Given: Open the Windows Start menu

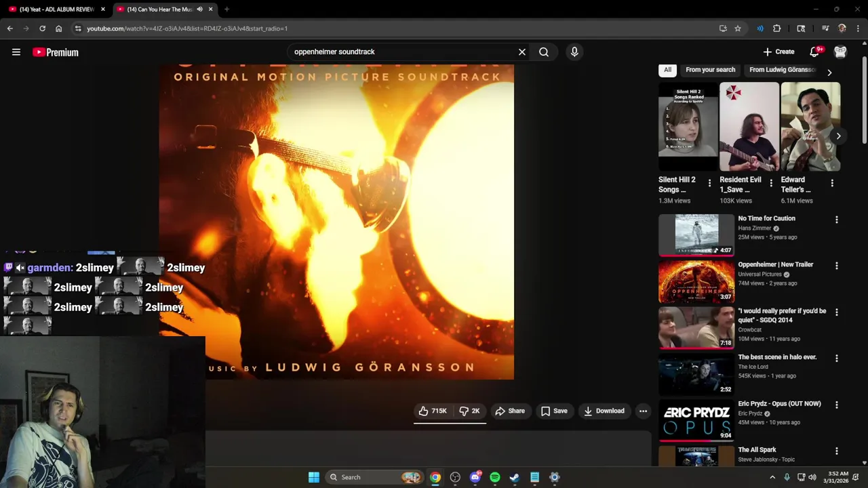Looking at the screenshot, I should pyautogui.click(x=314, y=477).
